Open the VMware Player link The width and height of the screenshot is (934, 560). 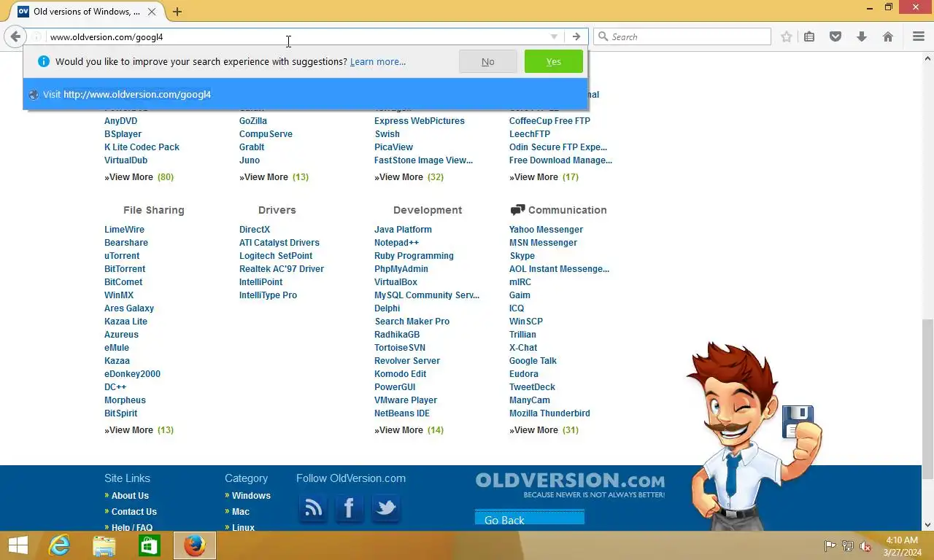tap(406, 400)
